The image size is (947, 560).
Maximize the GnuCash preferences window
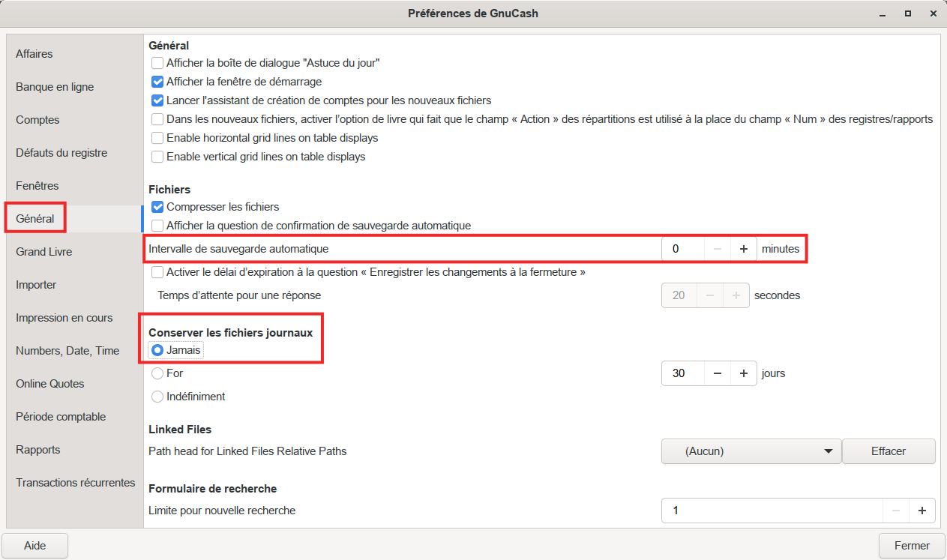coord(907,13)
